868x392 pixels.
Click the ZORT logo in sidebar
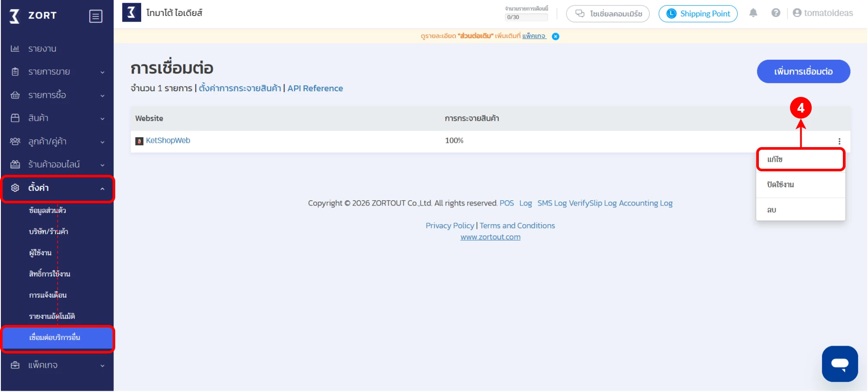point(33,16)
